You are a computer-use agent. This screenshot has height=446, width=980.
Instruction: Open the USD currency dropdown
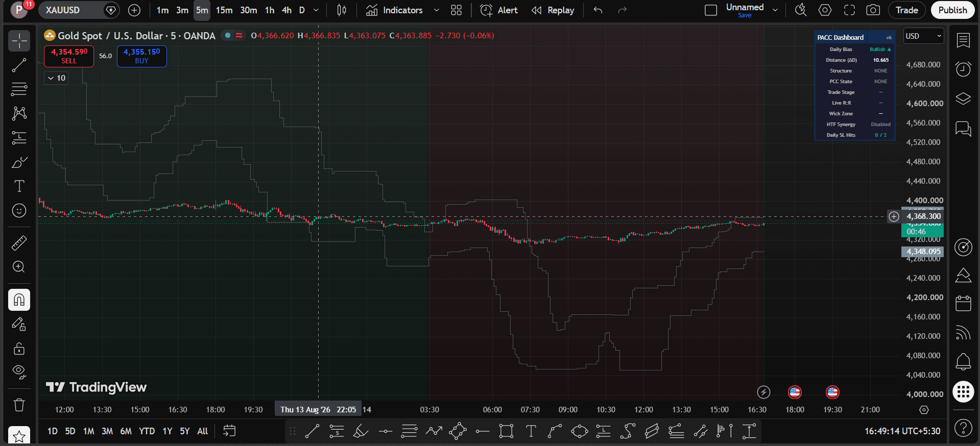click(x=923, y=36)
